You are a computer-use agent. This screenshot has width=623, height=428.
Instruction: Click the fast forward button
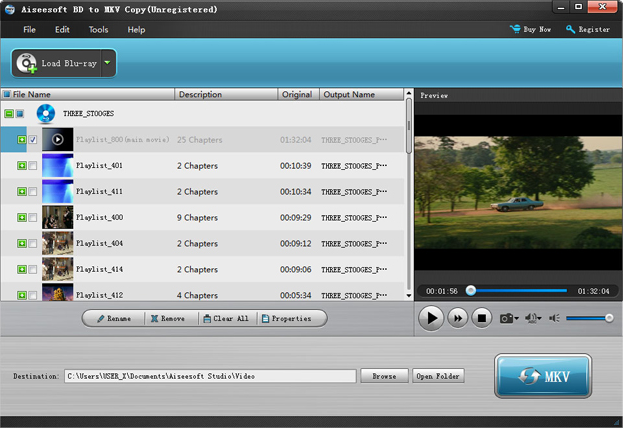(x=457, y=318)
